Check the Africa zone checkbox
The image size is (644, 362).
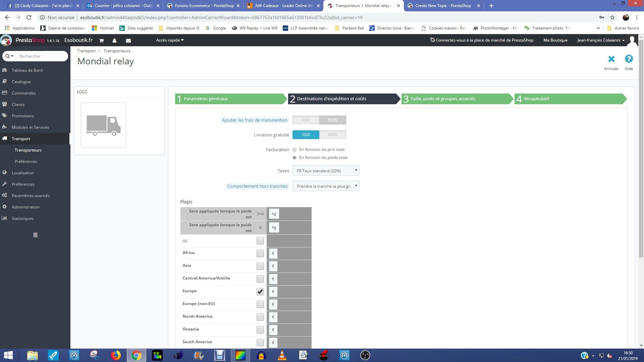pyautogui.click(x=260, y=253)
